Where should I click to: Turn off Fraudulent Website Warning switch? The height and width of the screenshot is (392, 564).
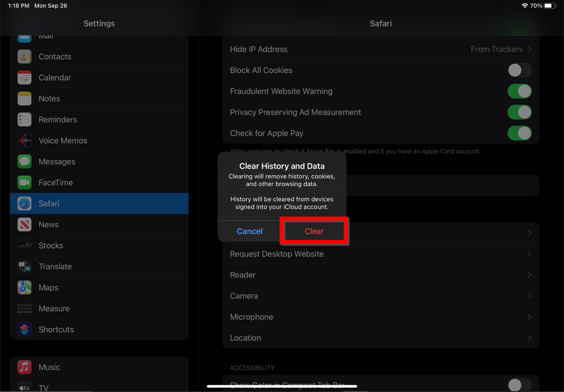[x=519, y=91]
